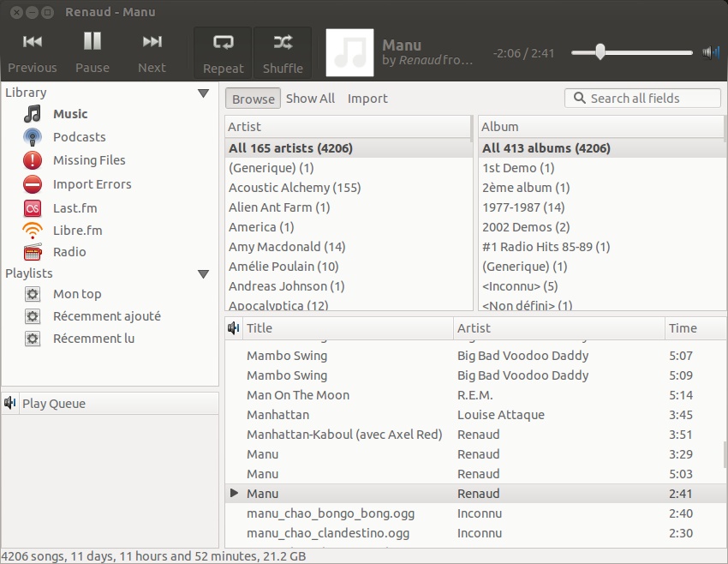This screenshot has width=728, height=564.
Task: Select Manhattan by Louise Attaque
Action: point(474,415)
